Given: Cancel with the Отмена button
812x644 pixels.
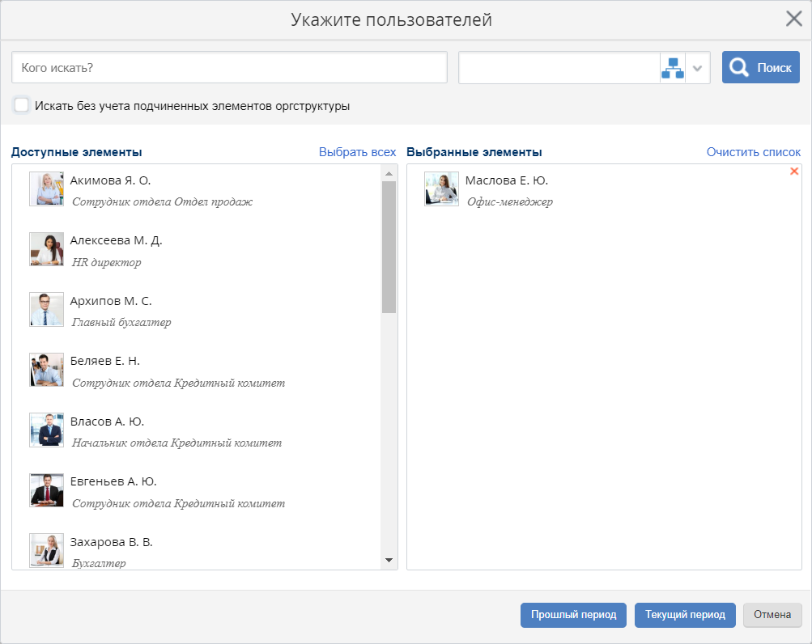Looking at the screenshot, I should pos(772,615).
